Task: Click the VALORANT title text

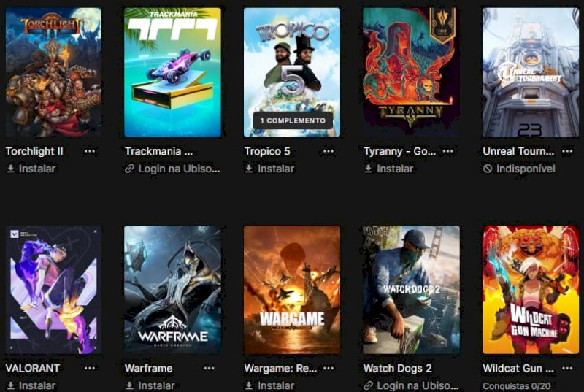Action: 33,368
